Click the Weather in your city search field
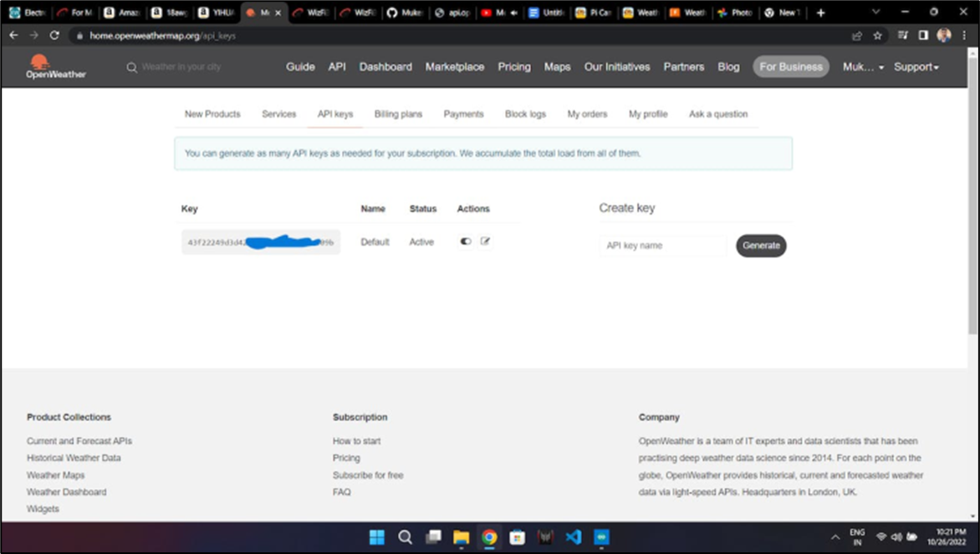Image resolution: width=980 pixels, height=554 pixels. [x=181, y=67]
